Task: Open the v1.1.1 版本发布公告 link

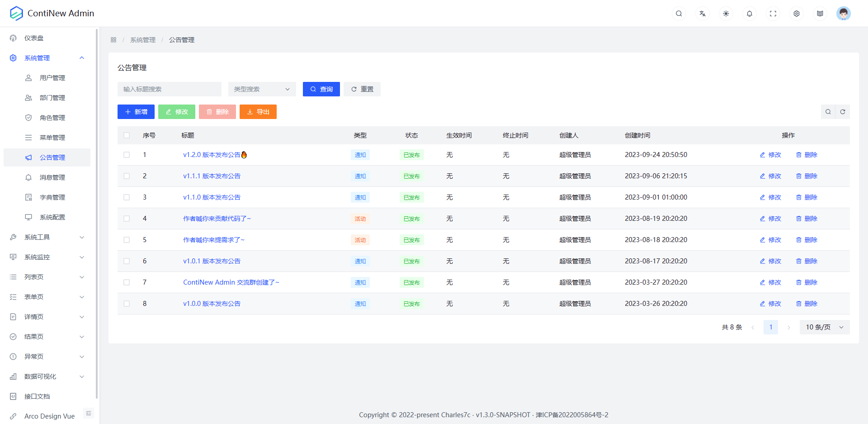Action: (212, 176)
